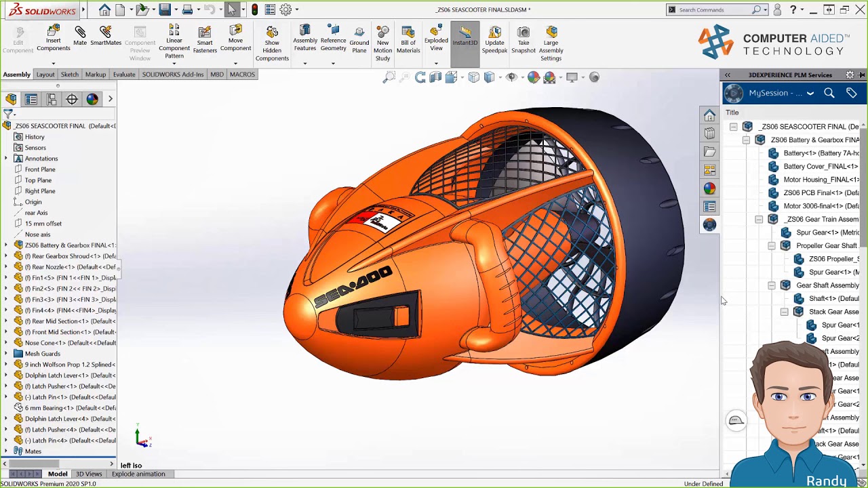
Task: Pin the 3DEXPERIENCE PLM Services panel
Action: 861,75
